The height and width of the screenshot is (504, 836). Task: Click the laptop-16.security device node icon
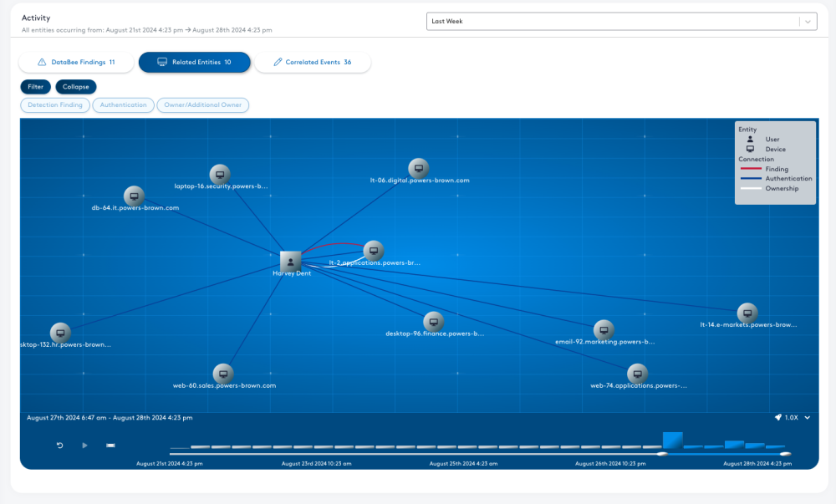click(220, 174)
